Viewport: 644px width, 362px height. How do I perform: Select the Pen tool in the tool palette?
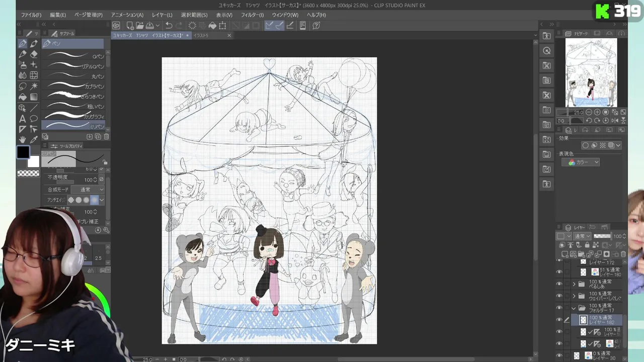[23, 44]
